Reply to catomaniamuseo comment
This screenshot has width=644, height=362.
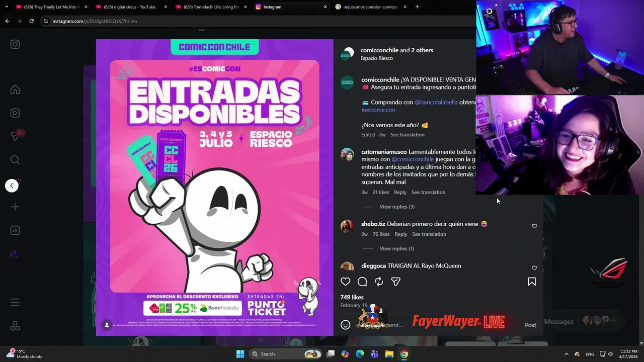pos(400,192)
